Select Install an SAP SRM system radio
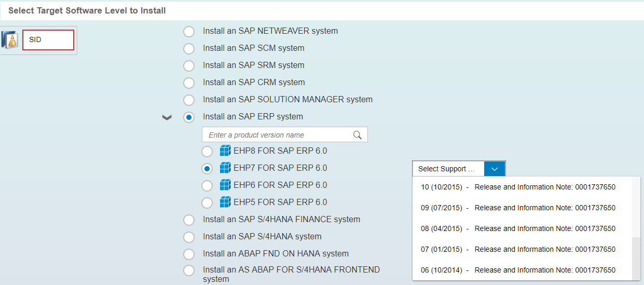 (x=189, y=66)
